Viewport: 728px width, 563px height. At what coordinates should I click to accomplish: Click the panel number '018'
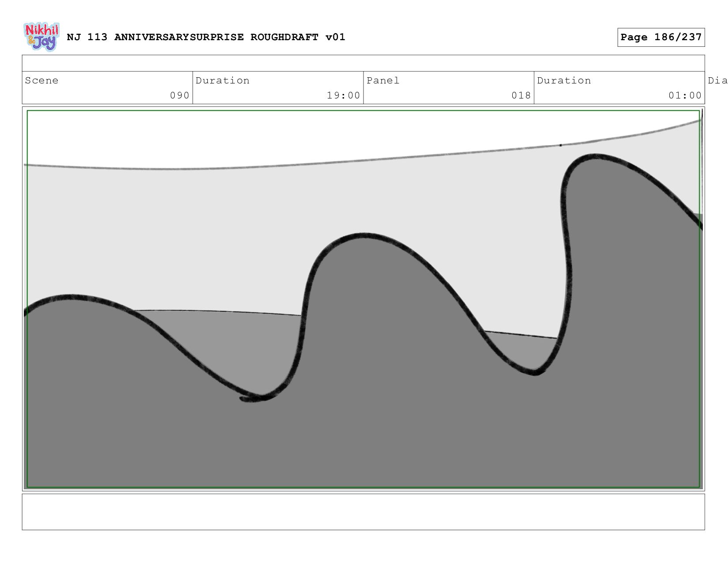pyautogui.click(x=521, y=95)
